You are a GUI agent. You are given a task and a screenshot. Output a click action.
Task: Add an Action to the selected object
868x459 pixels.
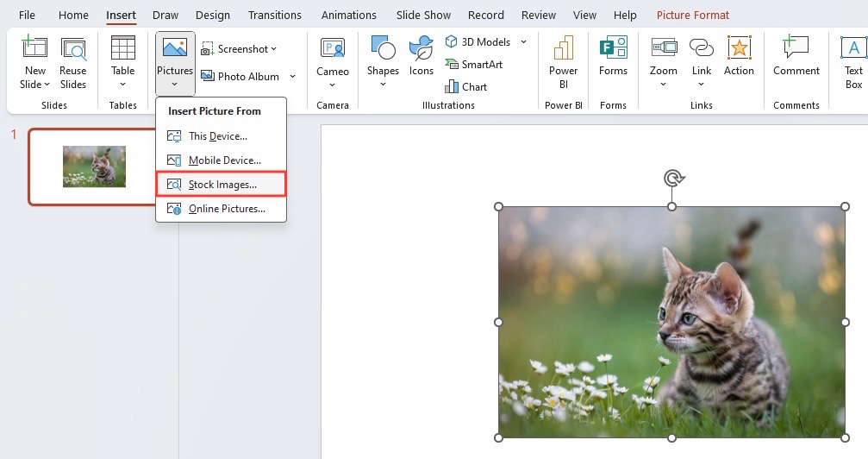click(x=739, y=56)
